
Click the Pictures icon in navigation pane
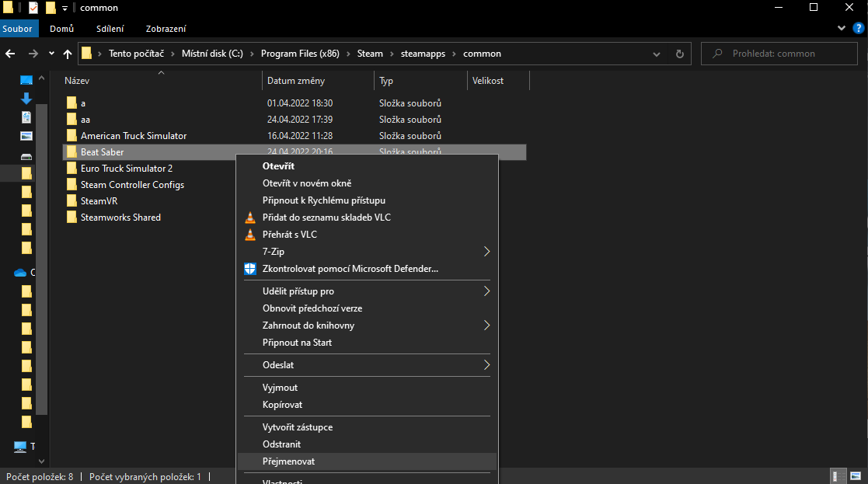click(x=26, y=136)
